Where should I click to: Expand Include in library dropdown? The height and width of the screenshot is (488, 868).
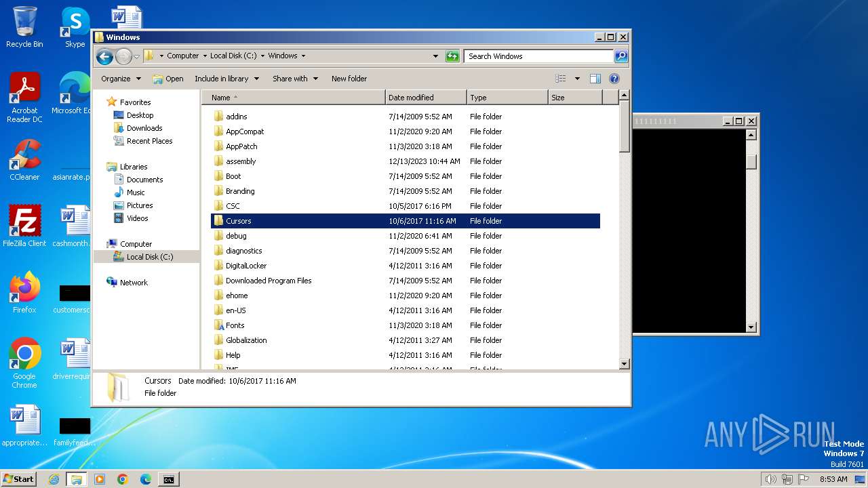tap(226, 79)
